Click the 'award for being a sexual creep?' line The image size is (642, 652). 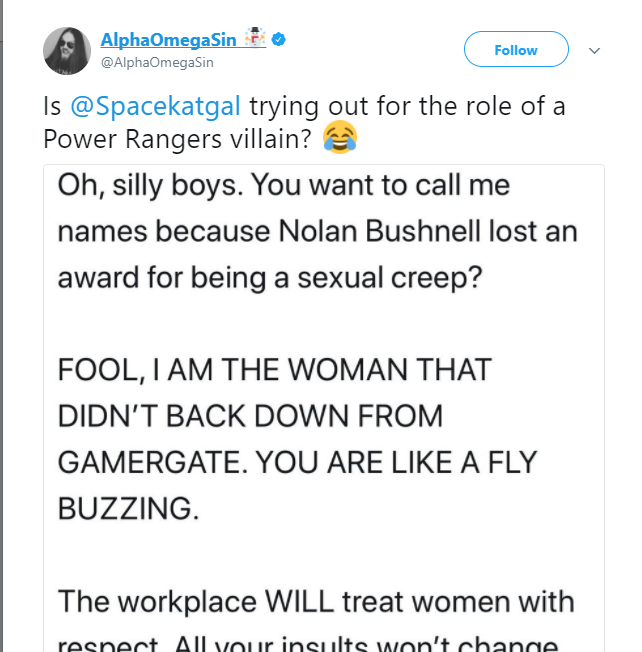[x=269, y=278]
